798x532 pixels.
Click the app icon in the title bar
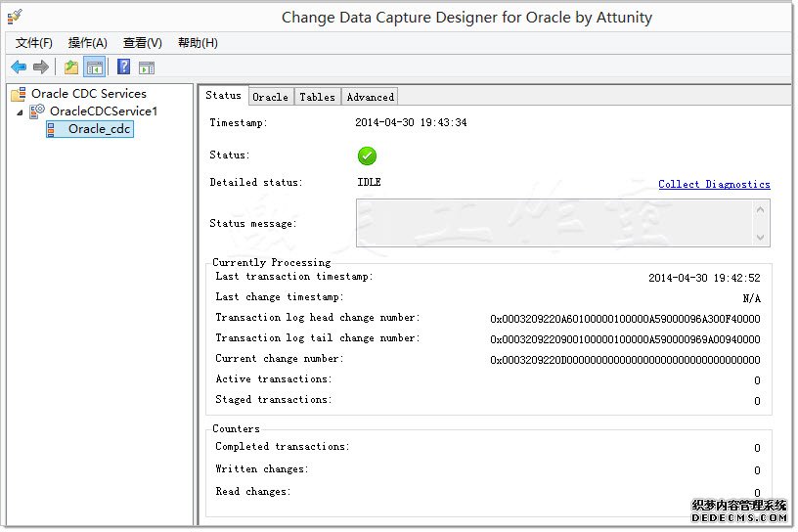15,17
